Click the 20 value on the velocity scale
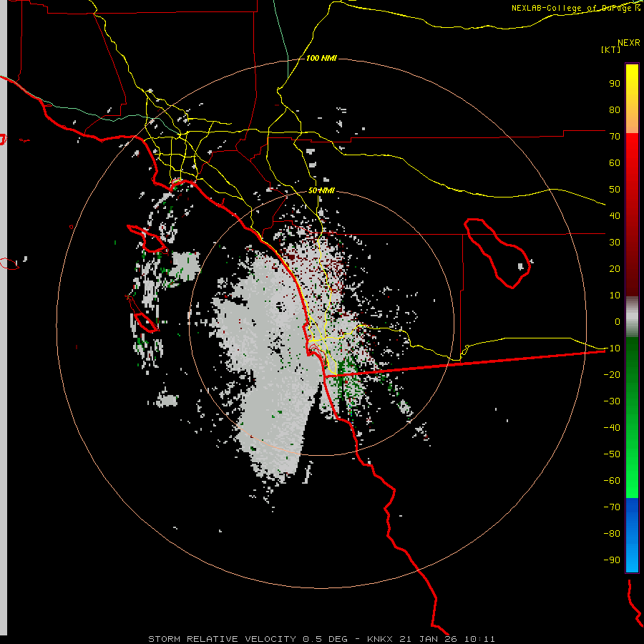Image resolution: width=644 pixels, height=644 pixels. point(615,268)
